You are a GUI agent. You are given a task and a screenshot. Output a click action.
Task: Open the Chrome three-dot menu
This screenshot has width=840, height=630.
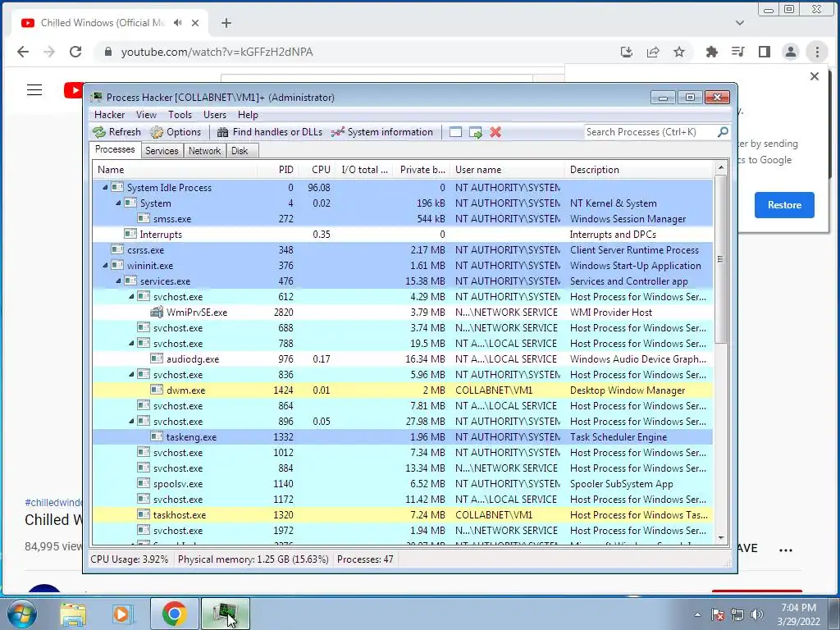(x=817, y=52)
